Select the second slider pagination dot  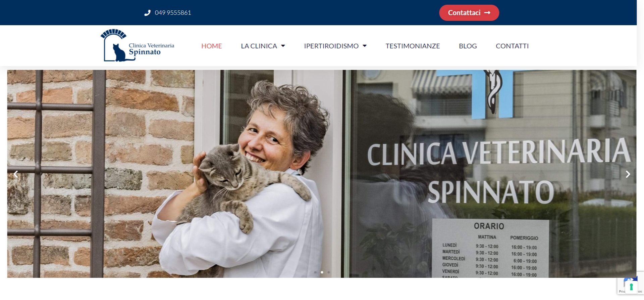click(322, 272)
